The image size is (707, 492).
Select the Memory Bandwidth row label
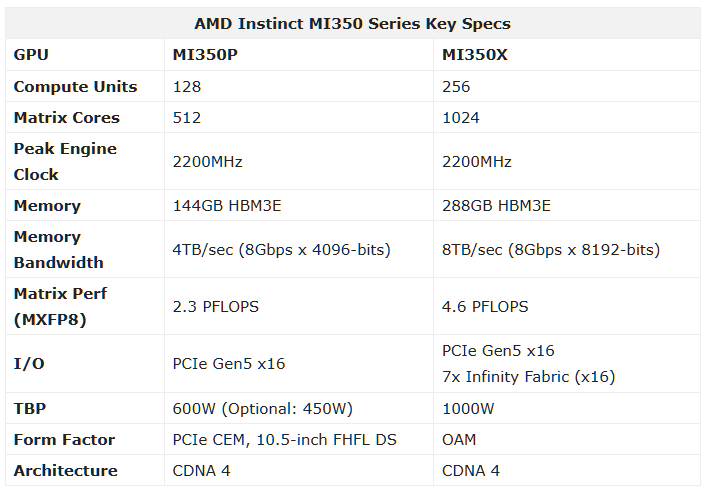tap(59, 249)
